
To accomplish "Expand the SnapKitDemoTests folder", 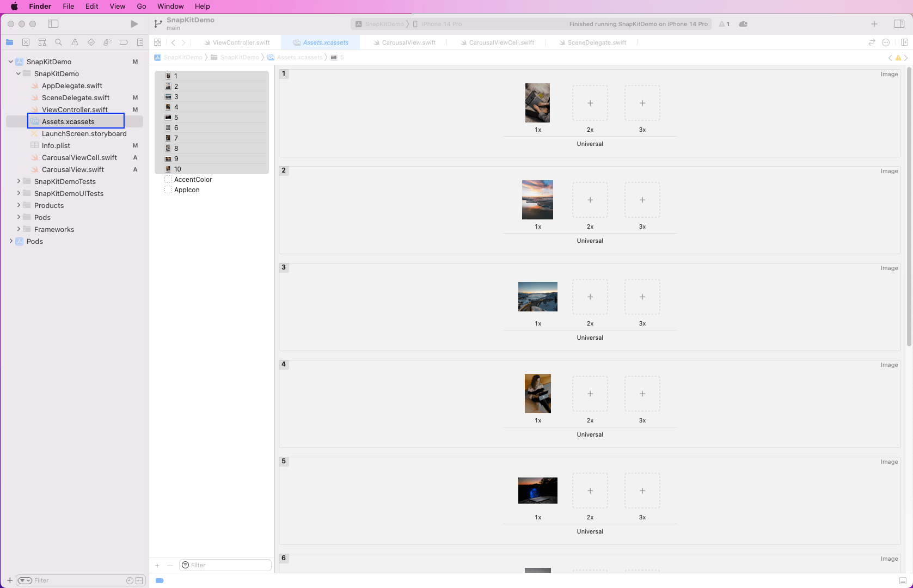I will 19,181.
